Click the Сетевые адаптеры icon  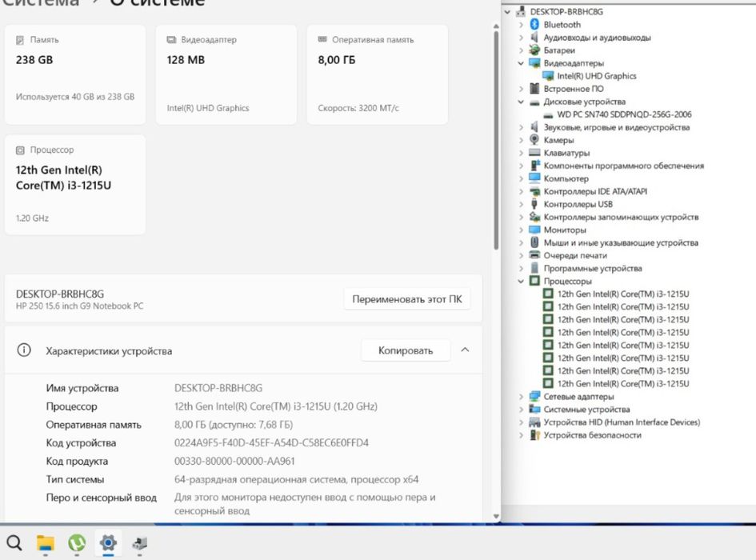[x=534, y=396]
